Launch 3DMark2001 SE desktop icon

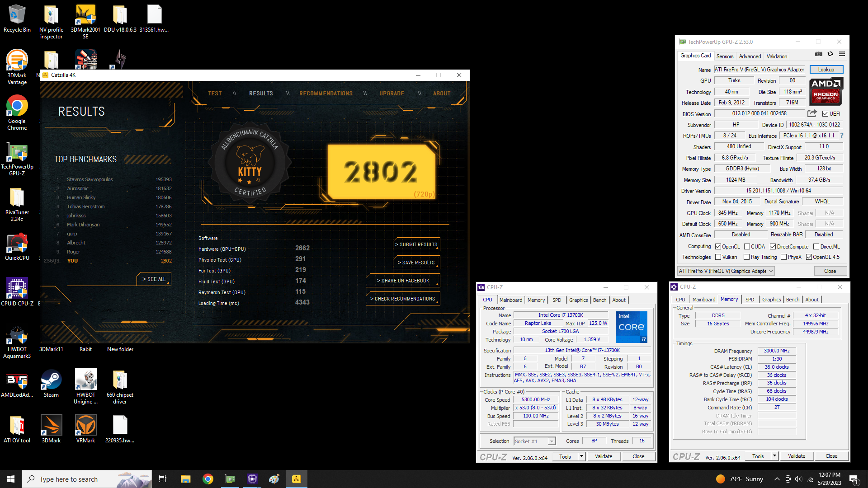(x=85, y=22)
